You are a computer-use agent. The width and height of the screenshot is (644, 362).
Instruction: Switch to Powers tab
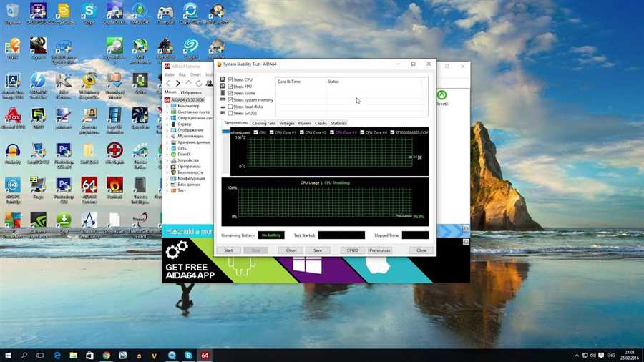(x=304, y=123)
